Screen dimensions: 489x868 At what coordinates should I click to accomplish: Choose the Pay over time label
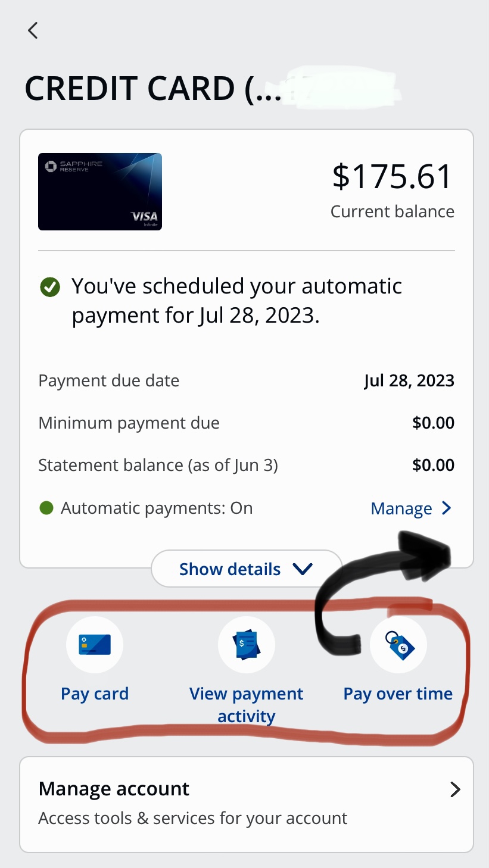398,694
